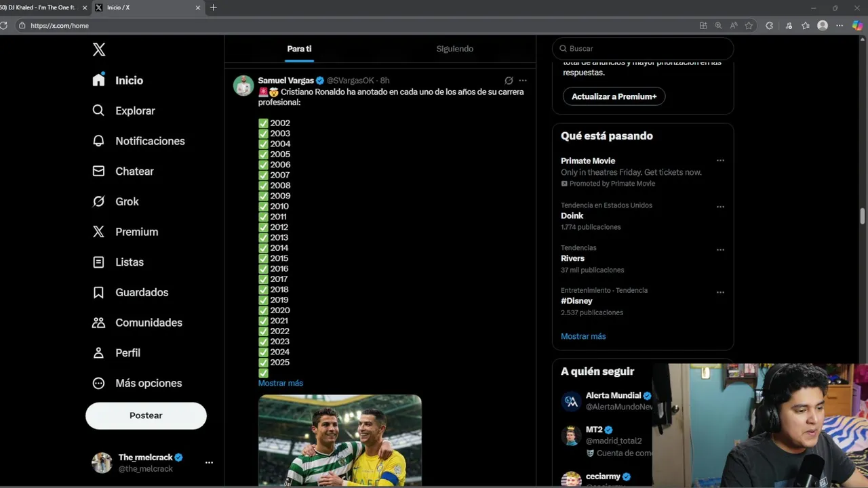The width and height of the screenshot is (868, 488).
Task: Click Samuel Vargas profile avatar
Action: tap(243, 85)
